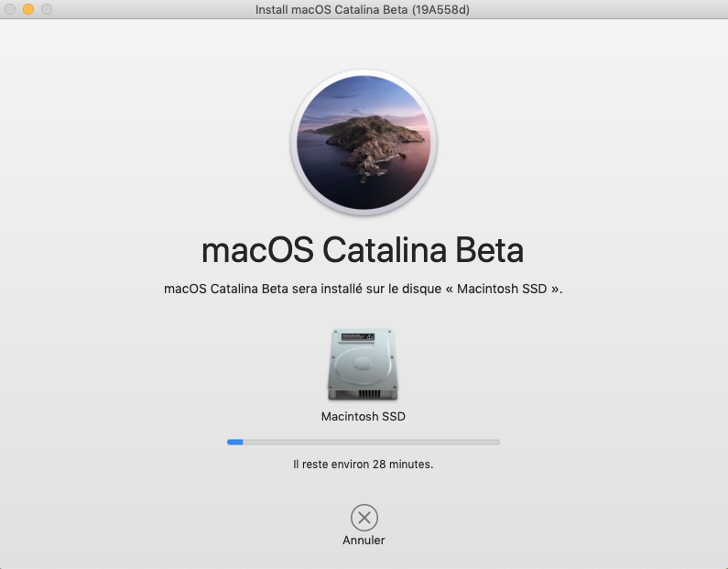
Task: Click the Annuler cancel circle icon
Action: coord(364,518)
